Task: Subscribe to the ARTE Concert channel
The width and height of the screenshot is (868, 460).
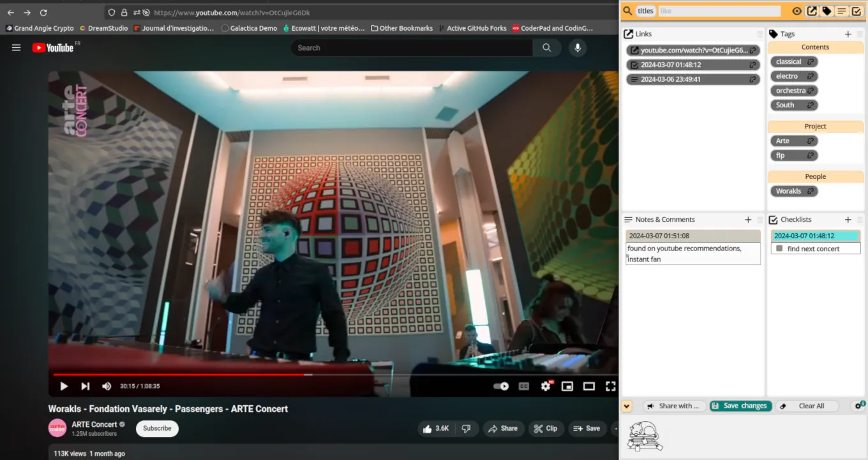Action: coord(157,428)
